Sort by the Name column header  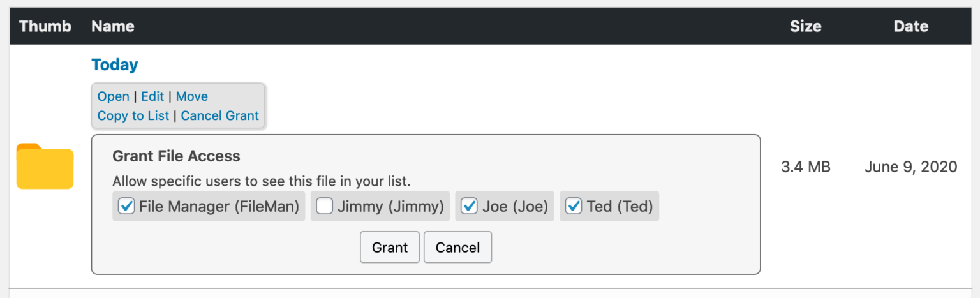pyautogui.click(x=113, y=26)
